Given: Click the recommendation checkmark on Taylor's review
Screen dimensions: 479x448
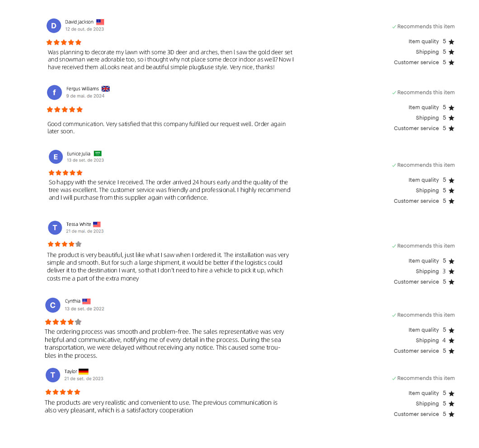Looking at the screenshot, I should point(394,378).
